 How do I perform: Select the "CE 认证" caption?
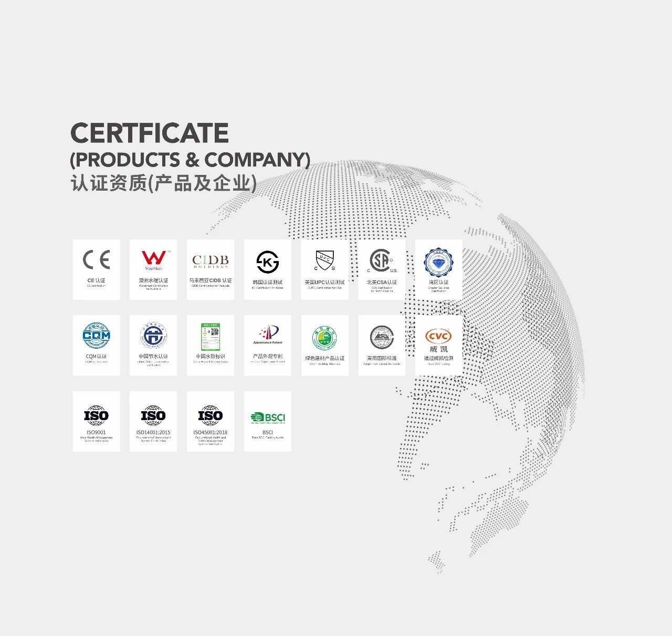[x=97, y=280]
